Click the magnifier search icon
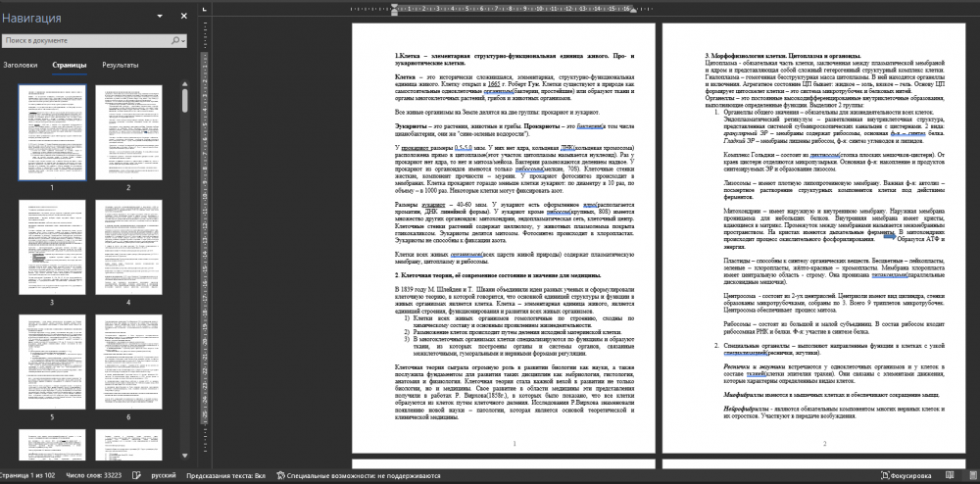The height and width of the screenshot is (484, 980). pos(175,40)
